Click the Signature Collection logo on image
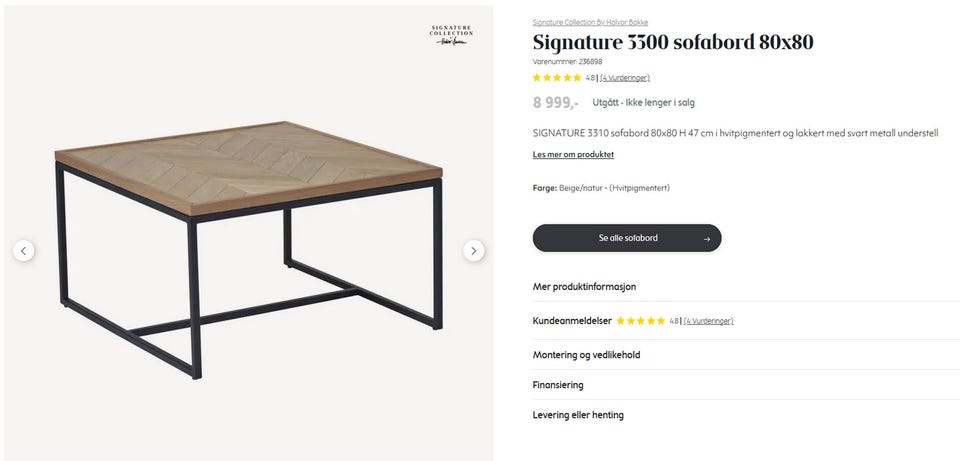 pos(451,35)
